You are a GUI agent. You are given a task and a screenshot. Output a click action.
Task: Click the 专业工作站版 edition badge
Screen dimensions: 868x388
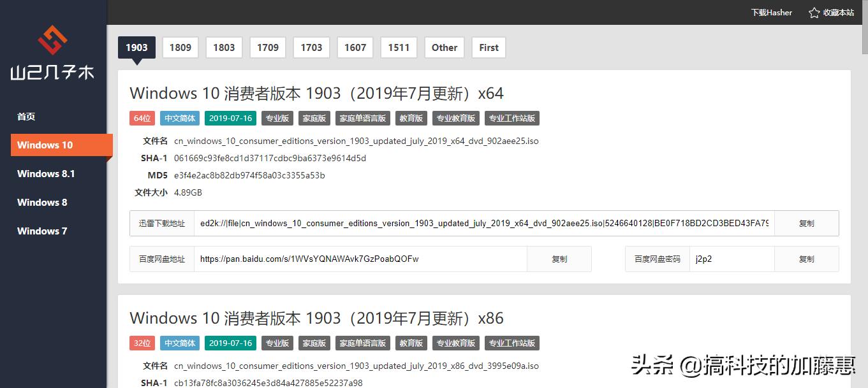point(512,118)
